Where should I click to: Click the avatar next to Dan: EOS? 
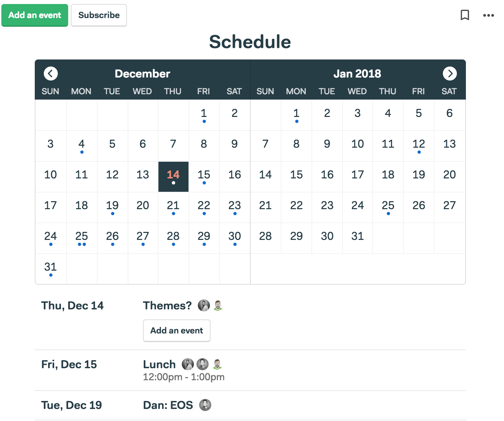click(x=205, y=405)
